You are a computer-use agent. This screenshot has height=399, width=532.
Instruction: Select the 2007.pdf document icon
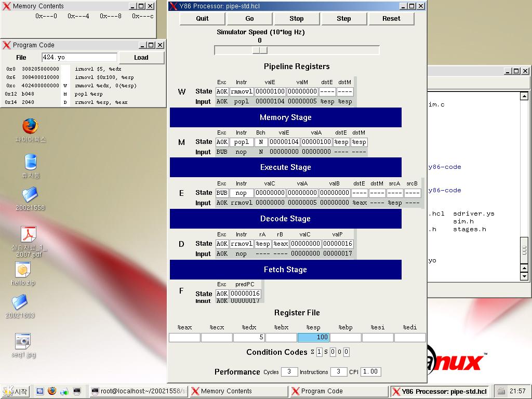[29, 235]
